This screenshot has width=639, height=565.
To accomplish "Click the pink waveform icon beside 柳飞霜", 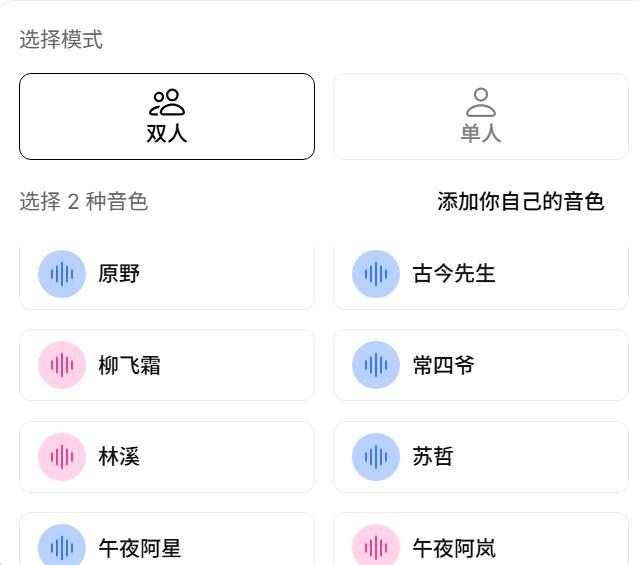I will click(62, 365).
